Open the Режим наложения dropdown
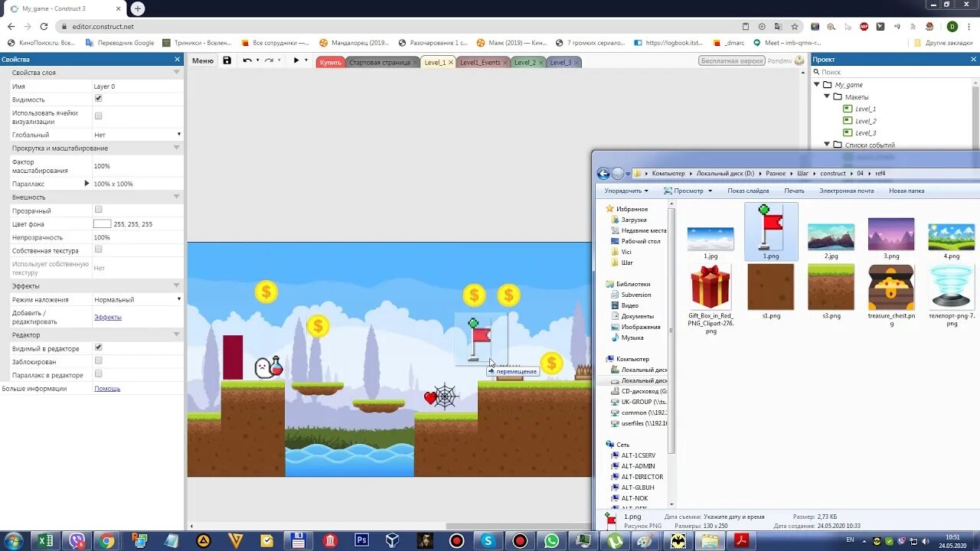Image resolution: width=980 pixels, height=551 pixels. click(137, 299)
